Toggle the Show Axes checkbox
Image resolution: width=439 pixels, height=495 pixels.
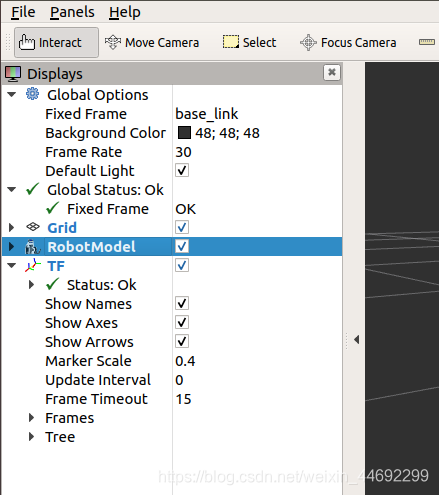[182, 322]
